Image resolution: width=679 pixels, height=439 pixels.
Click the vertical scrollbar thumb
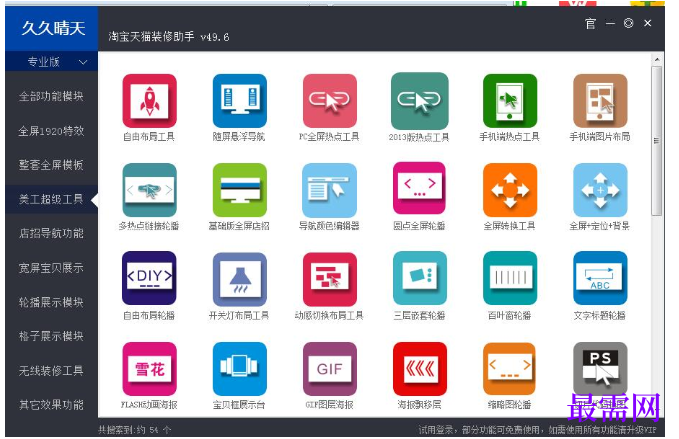tap(657, 141)
